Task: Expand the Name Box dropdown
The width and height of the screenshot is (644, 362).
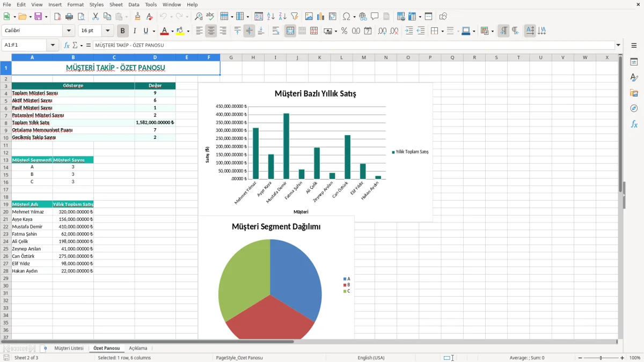Action: point(53,45)
